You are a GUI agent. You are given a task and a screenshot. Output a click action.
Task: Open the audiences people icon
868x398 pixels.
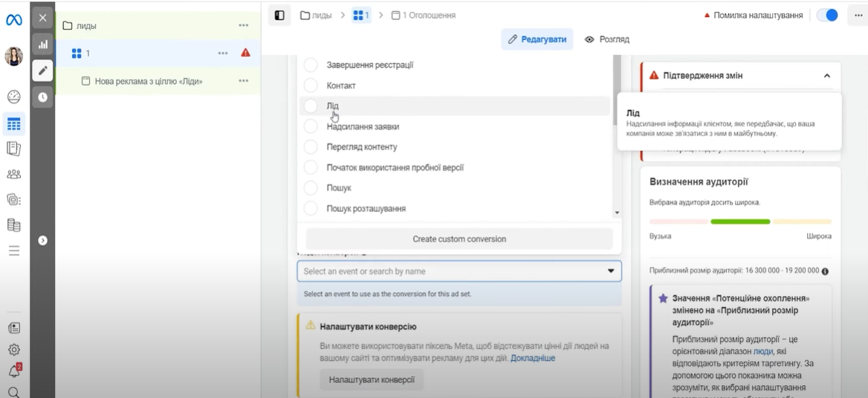click(14, 174)
